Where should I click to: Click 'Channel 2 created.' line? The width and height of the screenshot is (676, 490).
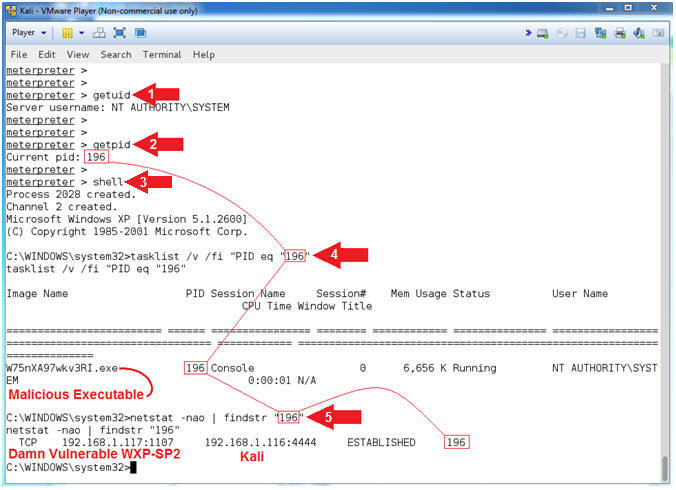click(62, 207)
